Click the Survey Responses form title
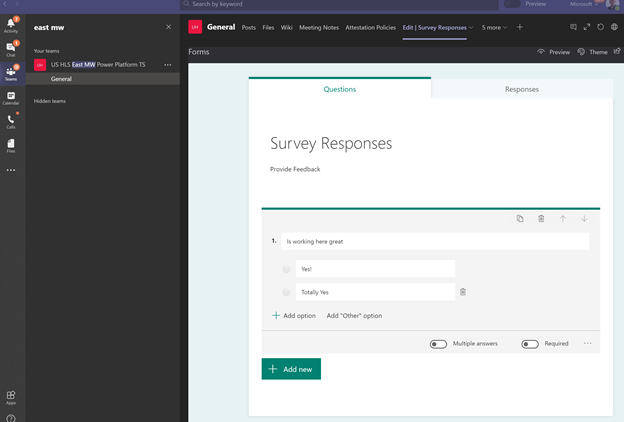This screenshot has width=624, height=422. (331, 143)
